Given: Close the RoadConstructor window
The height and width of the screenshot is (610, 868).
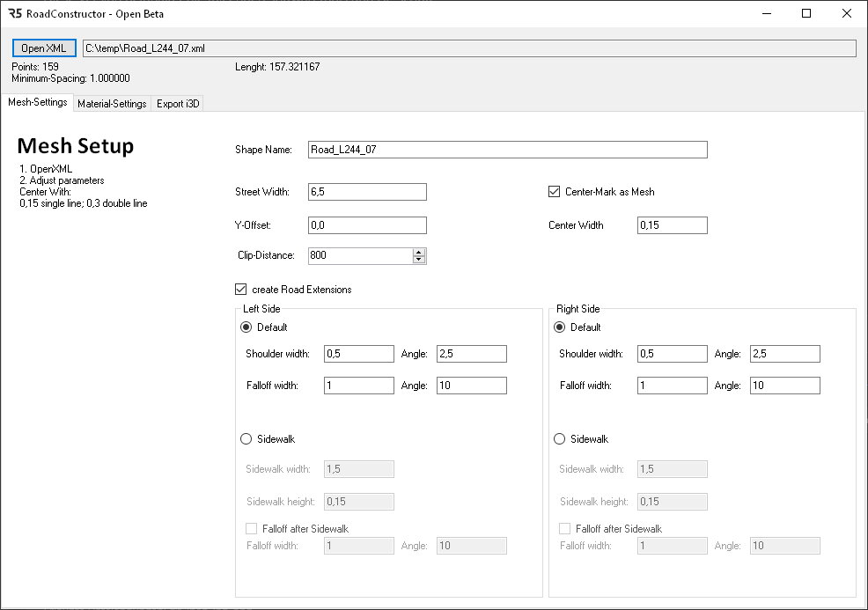Looking at the screenshot, I should [x=846, y=13].
